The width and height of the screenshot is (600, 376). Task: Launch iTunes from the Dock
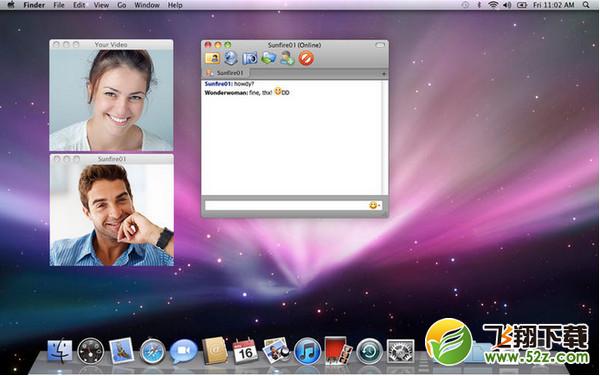pyautogui.click(x=307, y=351)
